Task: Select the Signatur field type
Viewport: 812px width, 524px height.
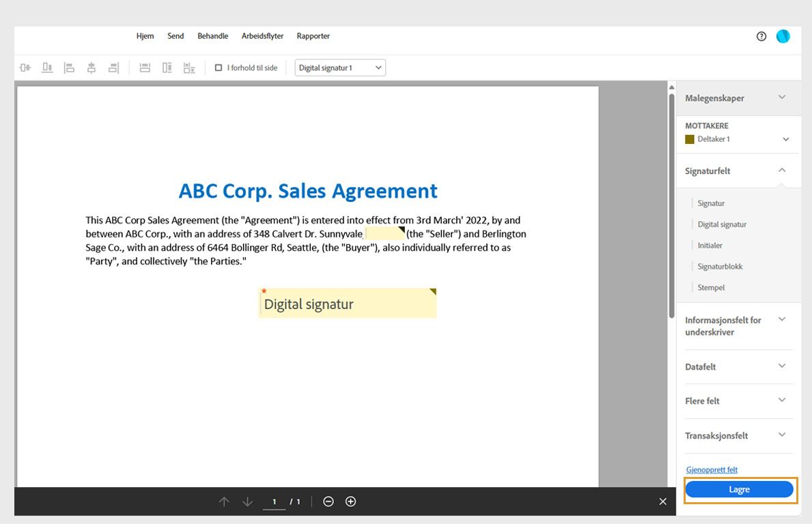Action: coord(711,203)
